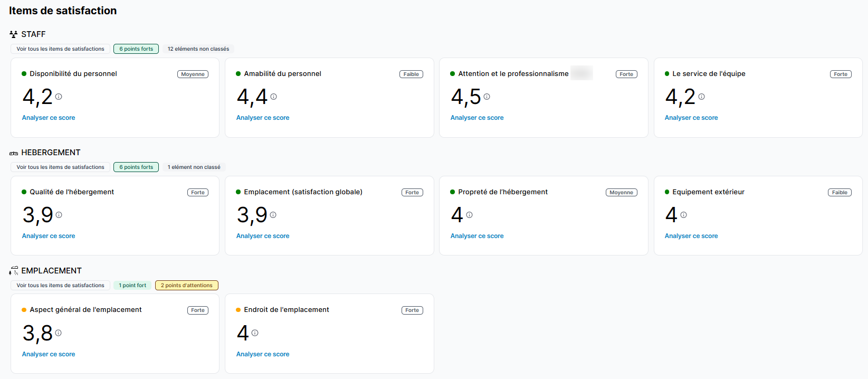Viewport: 868px width, 379px height.
Task: Show 1 elément non classé in HEBERGEMENT
Action: [x=194, y=167]
